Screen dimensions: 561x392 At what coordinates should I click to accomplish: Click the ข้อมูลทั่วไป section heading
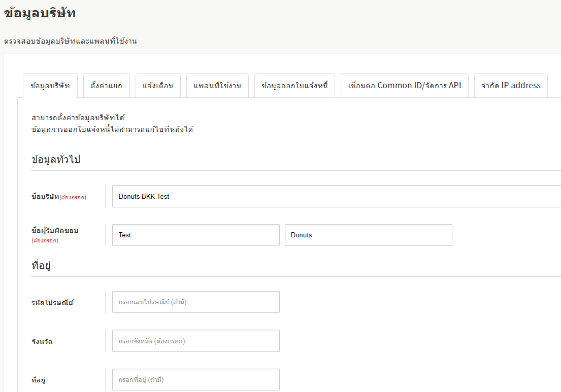pyautogui.click(x=56, y=159)
